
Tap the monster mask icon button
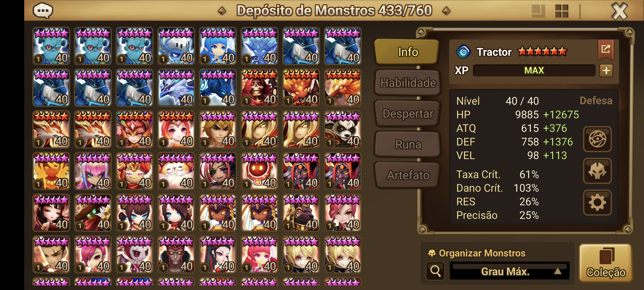coord(597,171)
